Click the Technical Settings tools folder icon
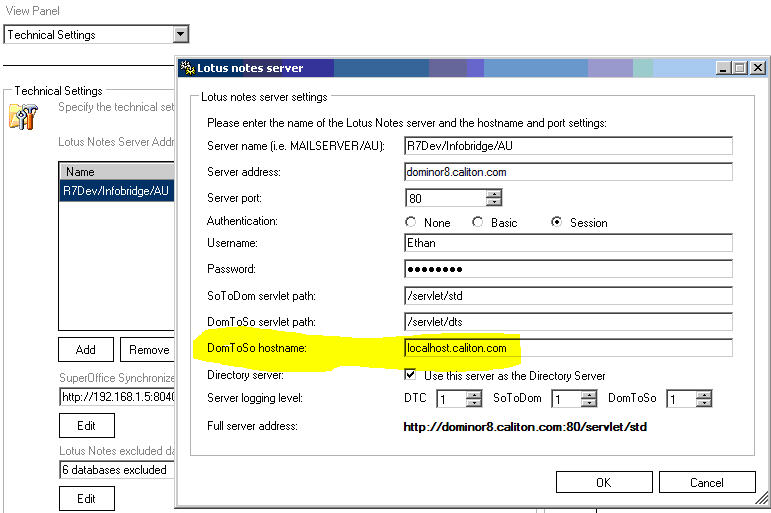Screen dimensions: 771x513 tap(23, 117)
